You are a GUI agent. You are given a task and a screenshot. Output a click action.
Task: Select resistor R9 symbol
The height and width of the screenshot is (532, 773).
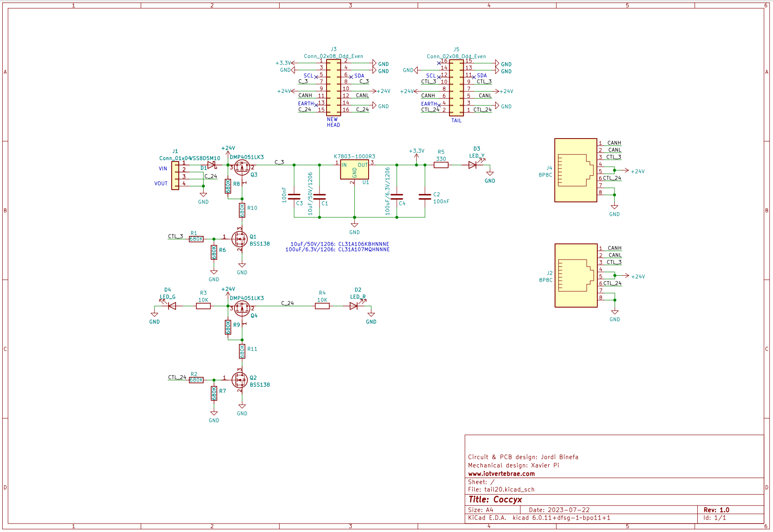(228, 327)
